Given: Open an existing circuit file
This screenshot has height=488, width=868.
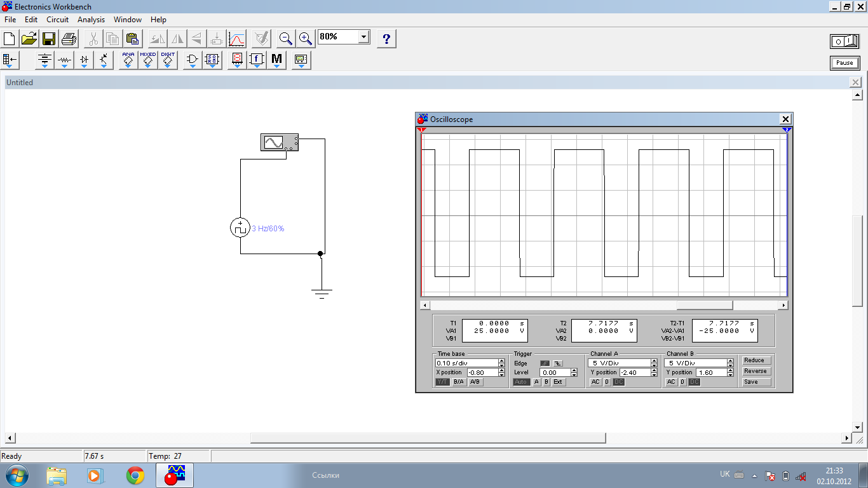Looking at the screenshot, I should click(x=29, y=39).
